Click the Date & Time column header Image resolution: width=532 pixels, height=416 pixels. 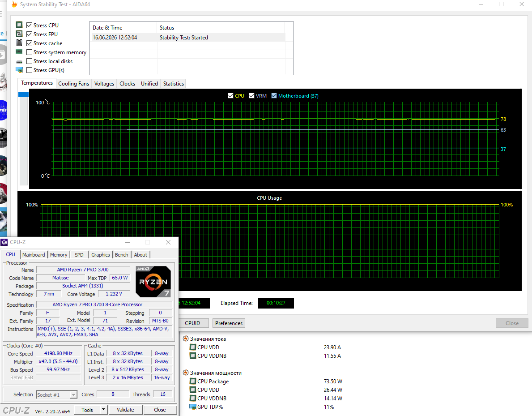coord(123,27)
